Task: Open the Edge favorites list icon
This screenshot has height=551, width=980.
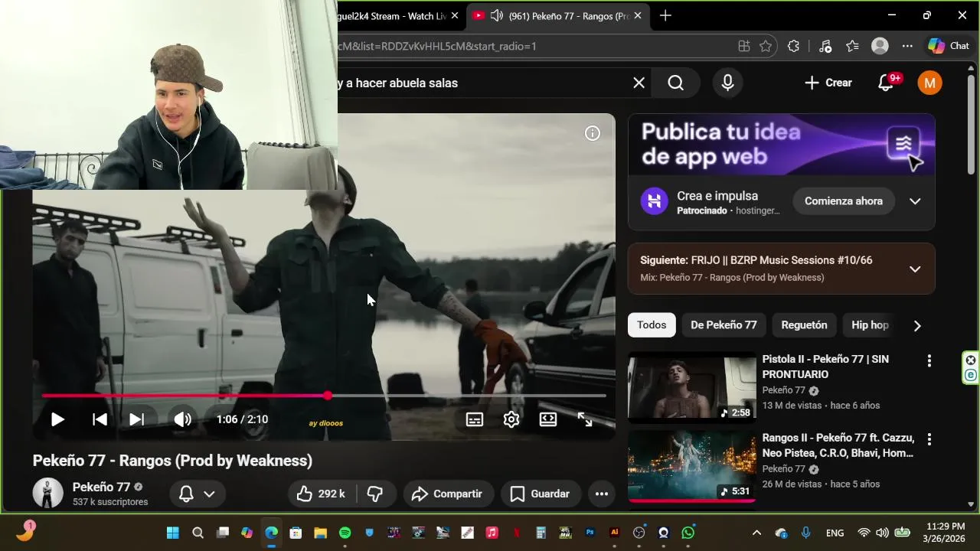Action: 852,46
